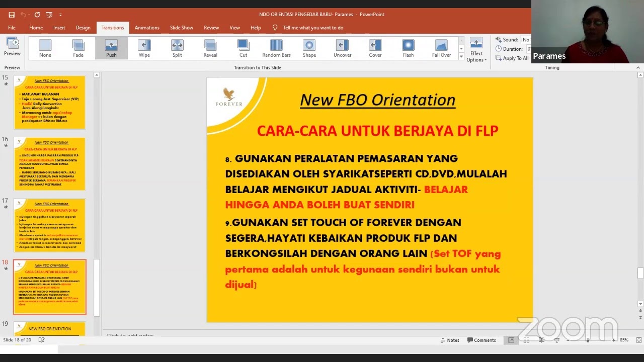
Task: Click the Forever logo on the slide
Action: click(x=229, y=97)
